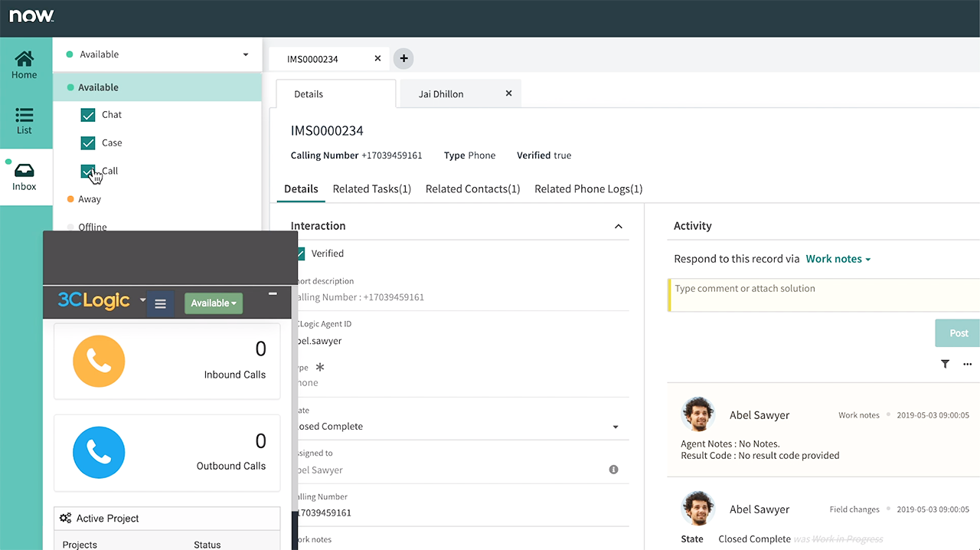Open the Home icon in sidebar
980x550 pixels.
[24, 60]
